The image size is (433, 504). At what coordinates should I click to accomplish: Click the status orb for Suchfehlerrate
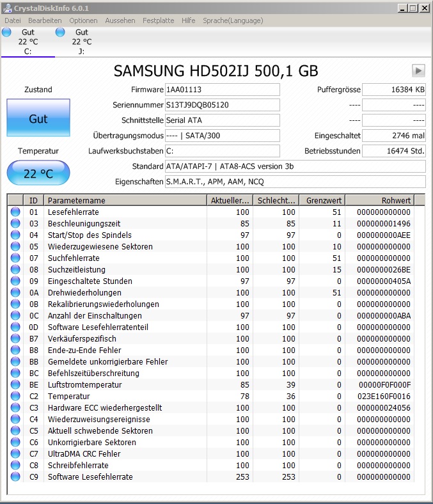15,258
